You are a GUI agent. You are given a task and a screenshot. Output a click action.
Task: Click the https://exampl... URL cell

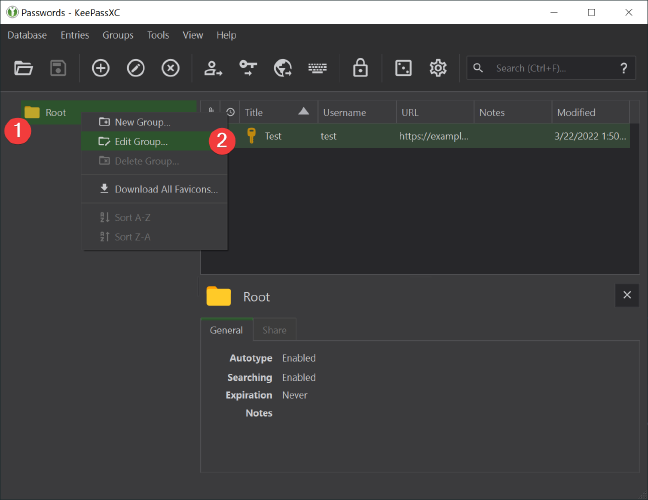[434, 136]
